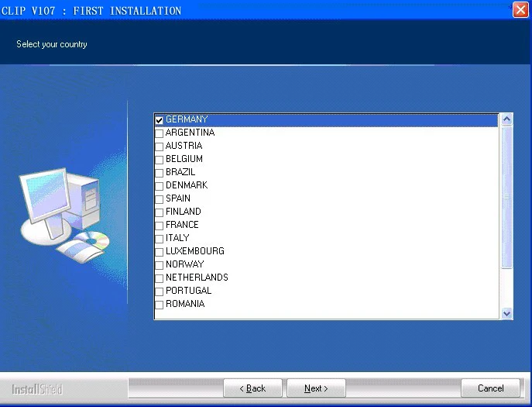Click the AUSTRIA label text
The height and width of the screenshot is (407, 532).
click(184, 146)
